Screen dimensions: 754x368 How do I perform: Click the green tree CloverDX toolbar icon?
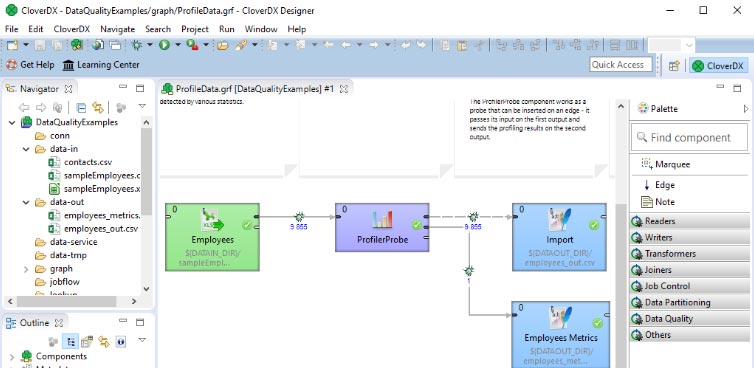[x=76, y=45]
